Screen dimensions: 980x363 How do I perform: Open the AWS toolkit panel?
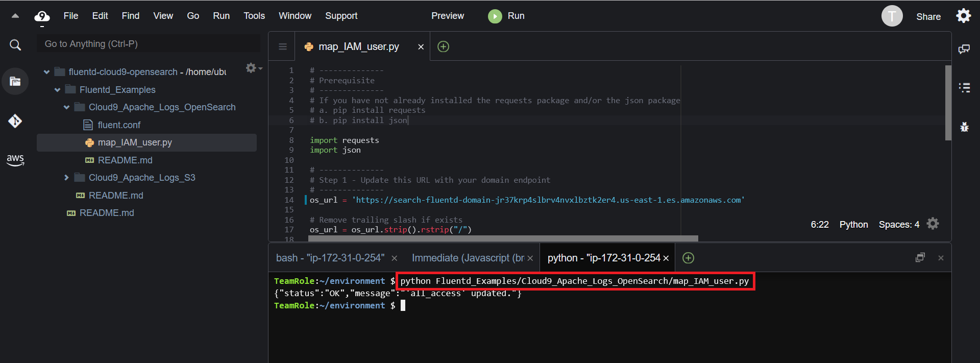click(x=15, y=160)
